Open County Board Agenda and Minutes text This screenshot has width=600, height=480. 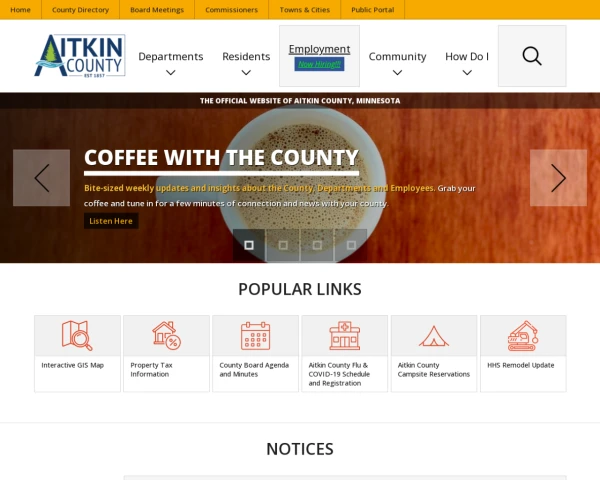click(x=254, y=369)
